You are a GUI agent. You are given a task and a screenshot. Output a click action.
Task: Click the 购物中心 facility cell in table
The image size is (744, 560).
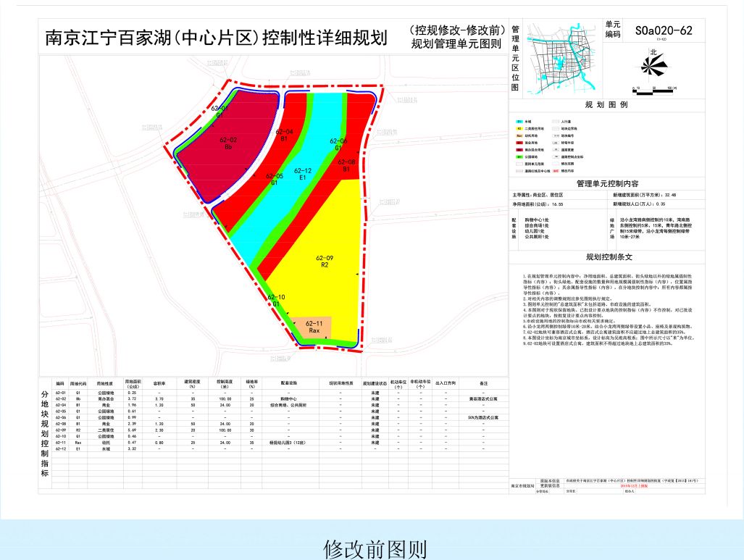(x=288, y=399)
